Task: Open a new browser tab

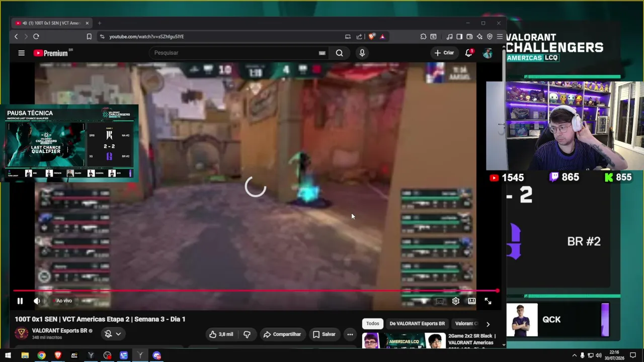Action: point(100,23)
